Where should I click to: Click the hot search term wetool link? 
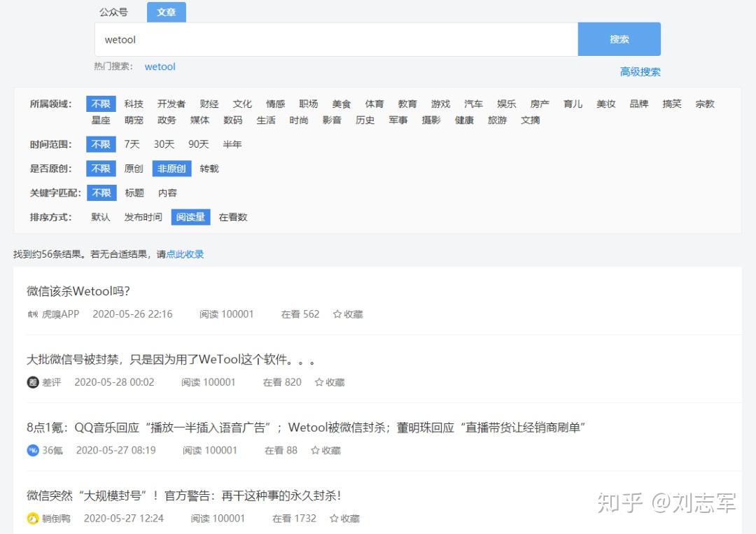[x=160, y=66]
